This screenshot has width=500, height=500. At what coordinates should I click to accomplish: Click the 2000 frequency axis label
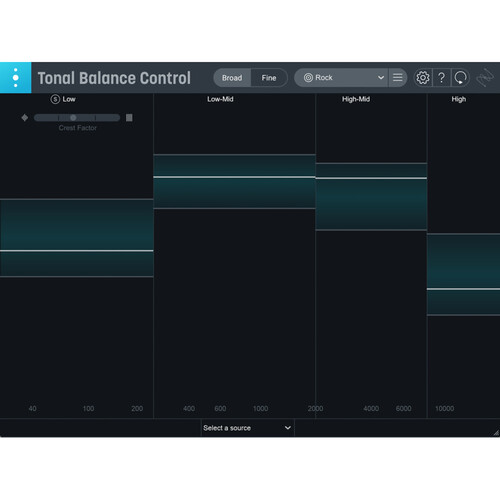point(315,408)
